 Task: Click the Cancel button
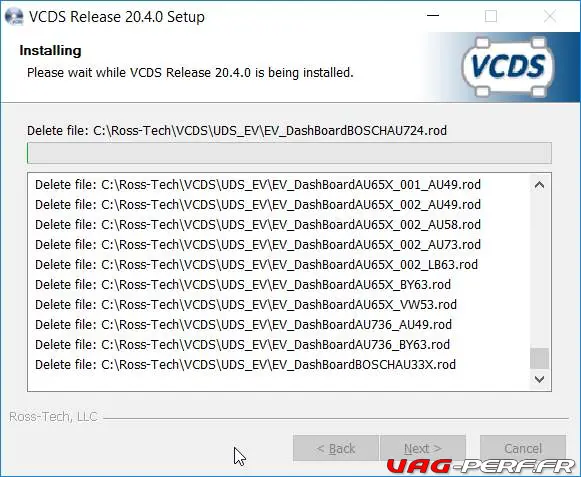click(x=523, y=448)
